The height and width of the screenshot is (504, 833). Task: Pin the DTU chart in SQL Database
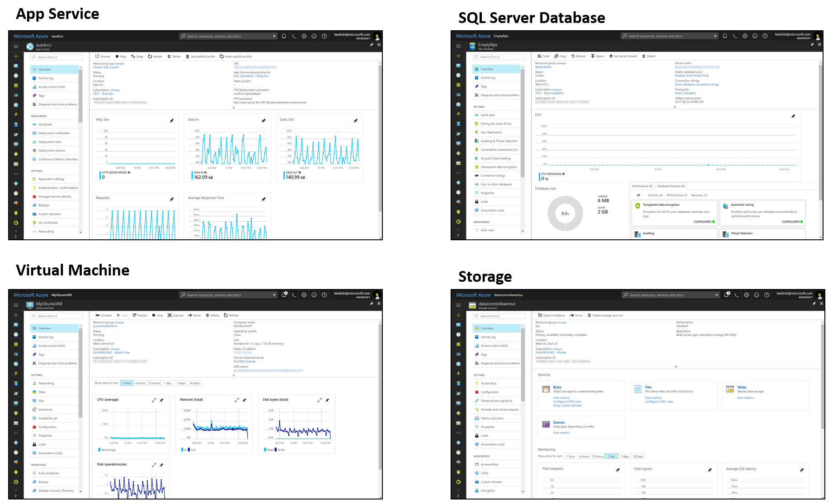(793, 116)
